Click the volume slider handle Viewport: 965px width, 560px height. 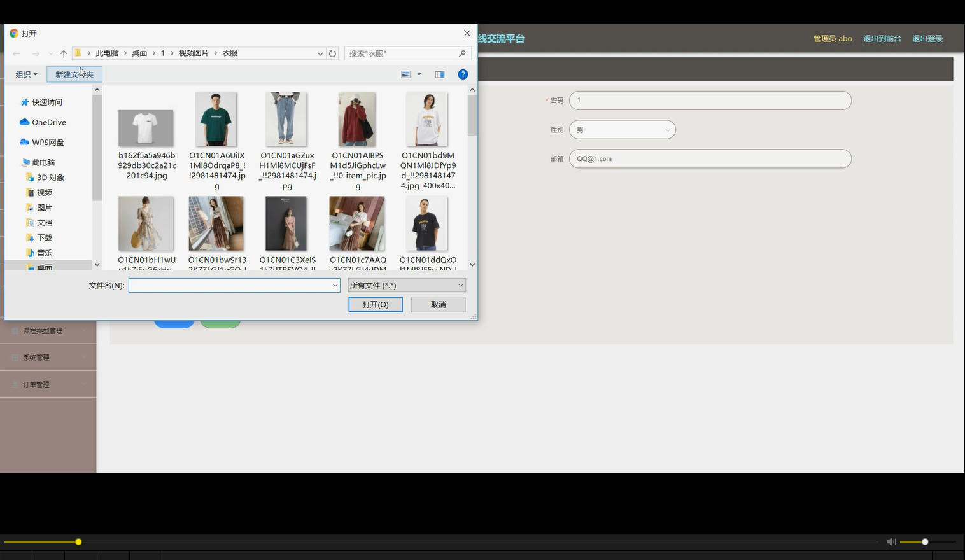click(925, 542)
